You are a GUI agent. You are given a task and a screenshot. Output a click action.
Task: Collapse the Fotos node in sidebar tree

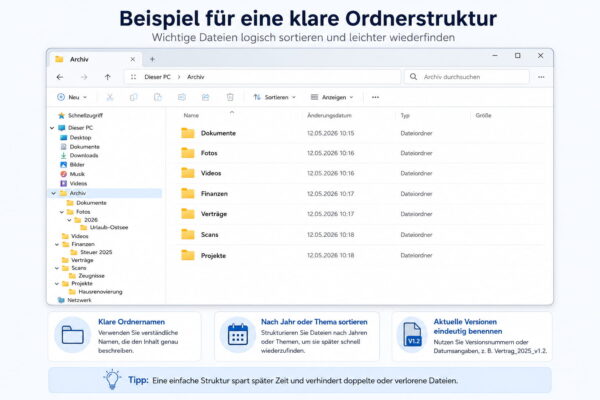click(62, 212)
